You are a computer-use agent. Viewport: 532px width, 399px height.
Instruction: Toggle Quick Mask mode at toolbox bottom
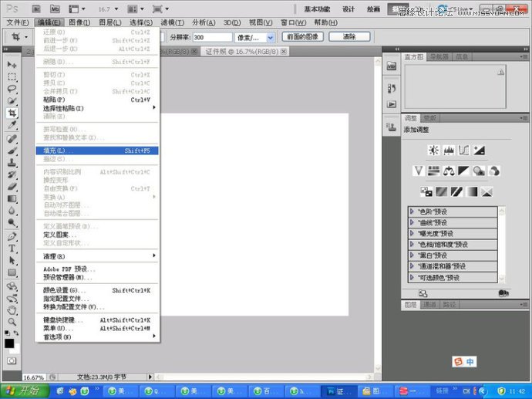click(12, 360)
